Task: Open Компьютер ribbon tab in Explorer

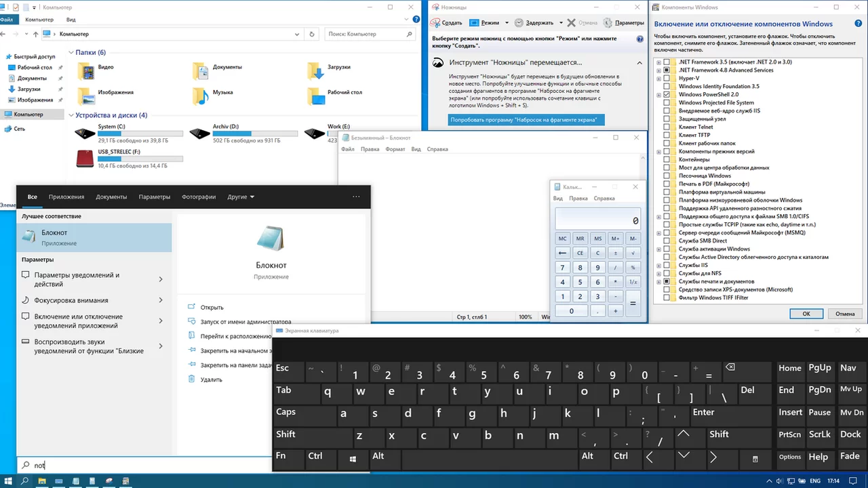Action: click(x=39, y=20)
